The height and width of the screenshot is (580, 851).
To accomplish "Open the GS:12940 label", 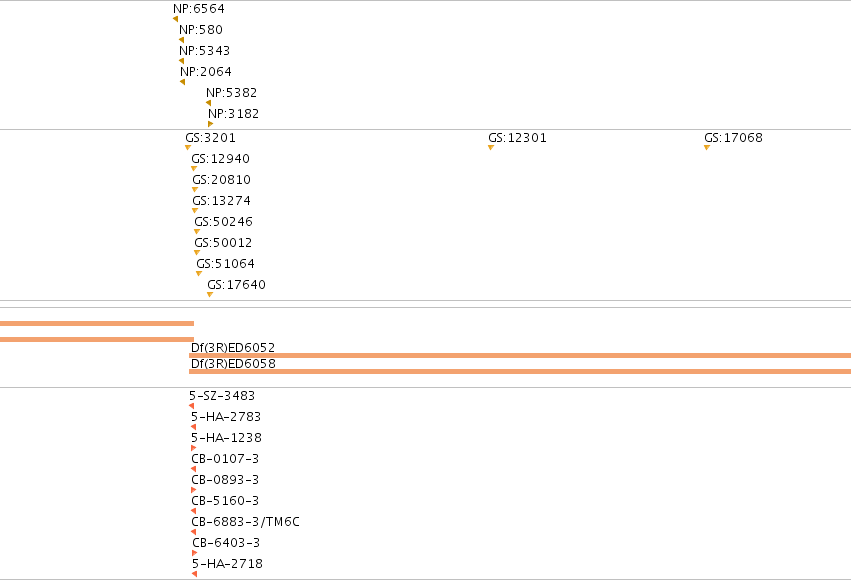I will [x=220, y=159].
